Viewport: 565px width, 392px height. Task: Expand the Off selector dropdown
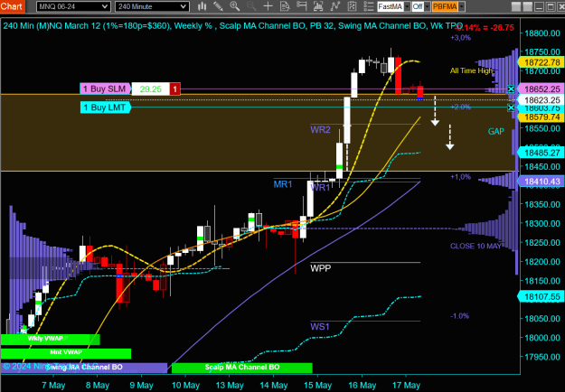coord(427,6)
